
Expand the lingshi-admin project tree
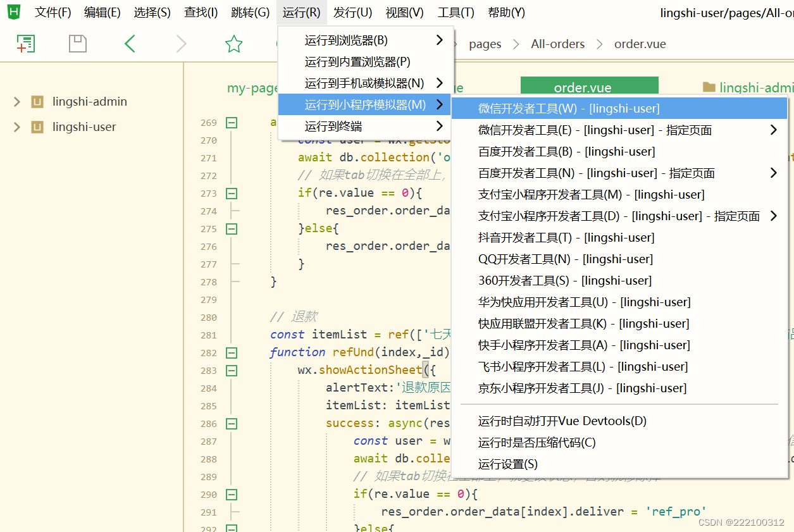click(17, 102)
